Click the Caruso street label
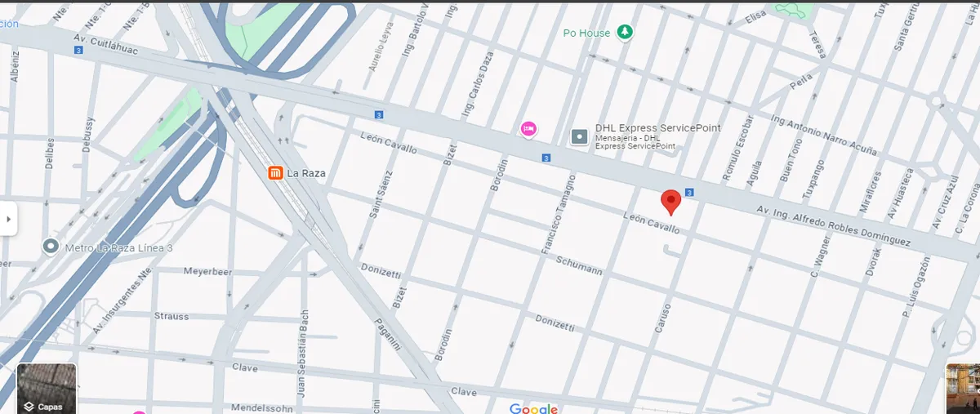 click(662, 320)
